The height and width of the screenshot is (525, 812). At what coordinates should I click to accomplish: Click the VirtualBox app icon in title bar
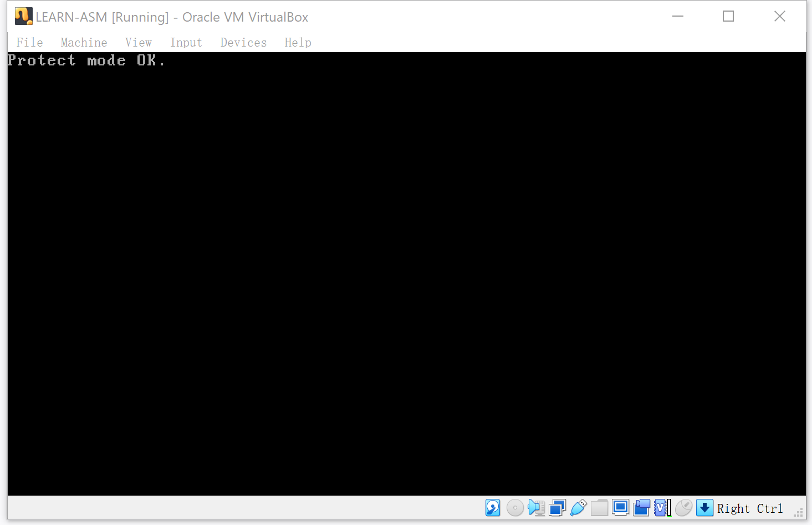(23, 17)
